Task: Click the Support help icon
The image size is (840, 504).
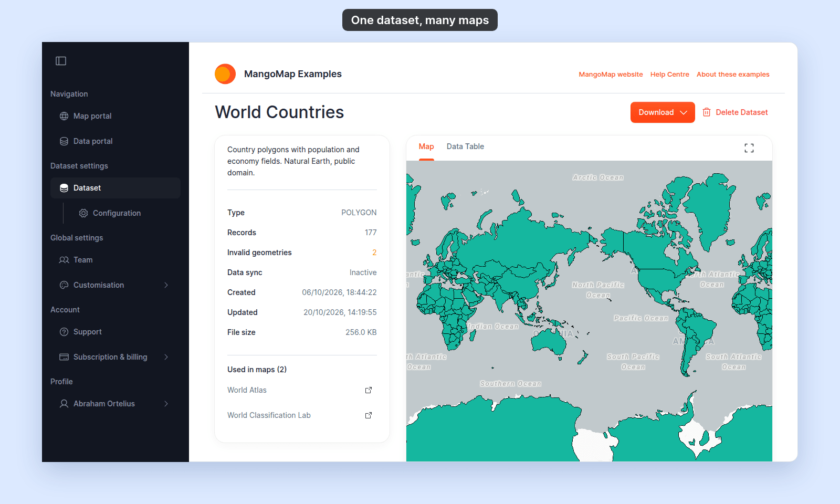Action: click(x=64, y=332)
